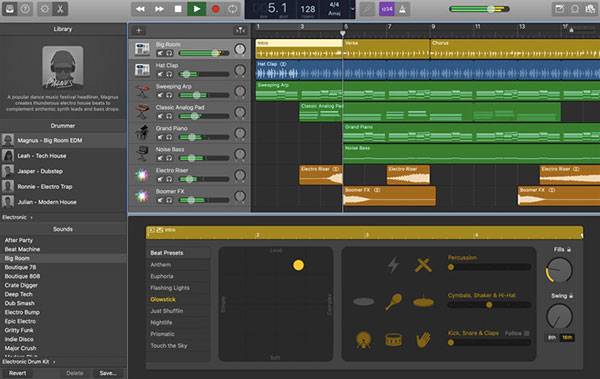The image size is (600, 379).
Task: Toggle the snare drum icon
Action: pyautogui.click(x=393, y=340)
